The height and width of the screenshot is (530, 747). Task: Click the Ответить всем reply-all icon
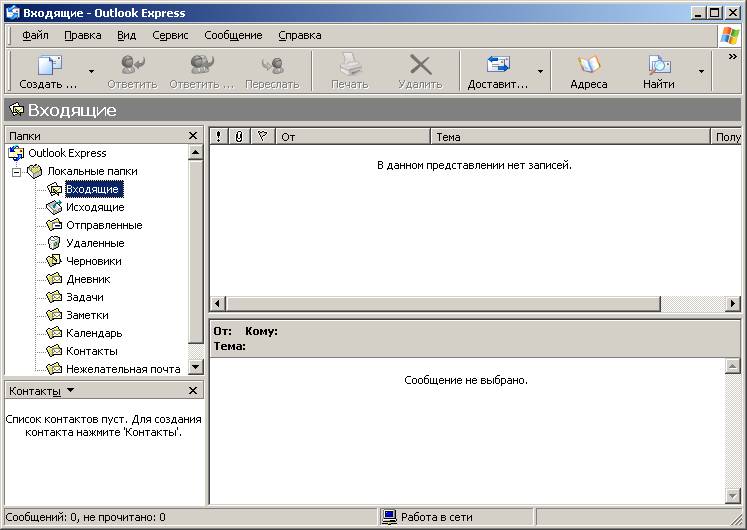pos(202,64)
